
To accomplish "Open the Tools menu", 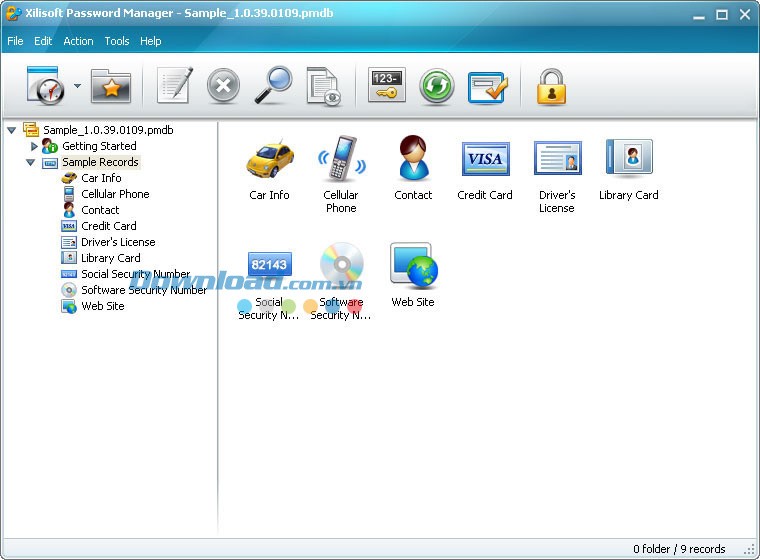I will click(117, 41).
